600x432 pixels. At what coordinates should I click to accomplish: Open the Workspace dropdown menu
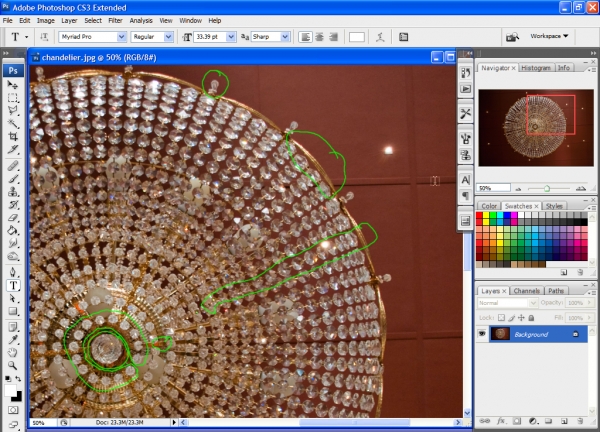549,36
